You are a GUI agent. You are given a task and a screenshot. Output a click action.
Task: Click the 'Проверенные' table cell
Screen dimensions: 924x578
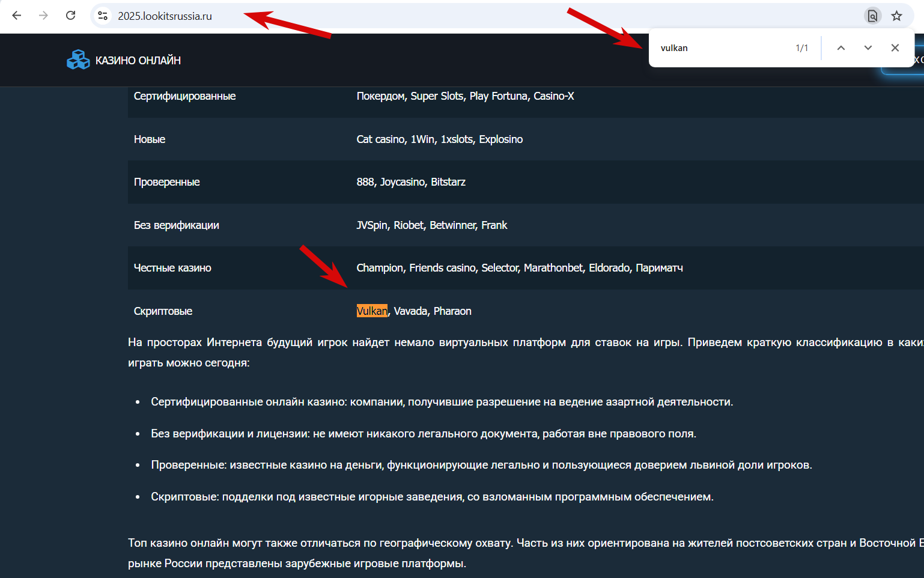click(x=167, y=182)
